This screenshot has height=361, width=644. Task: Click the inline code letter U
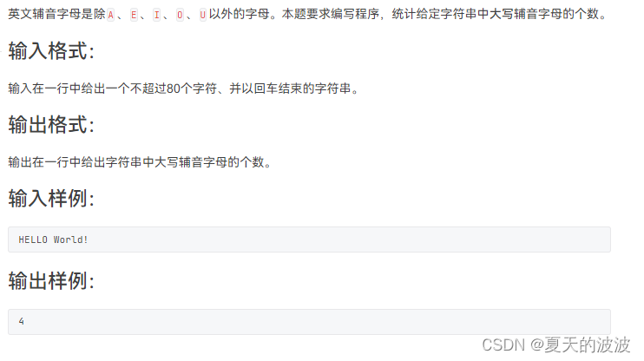point(203,16)
